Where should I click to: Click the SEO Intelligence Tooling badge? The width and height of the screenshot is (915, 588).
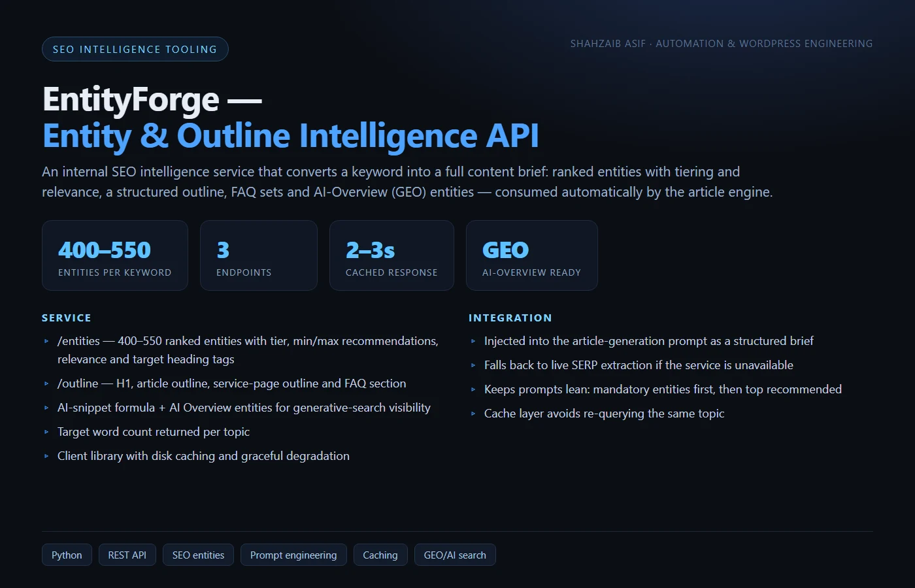pos(135,49)
